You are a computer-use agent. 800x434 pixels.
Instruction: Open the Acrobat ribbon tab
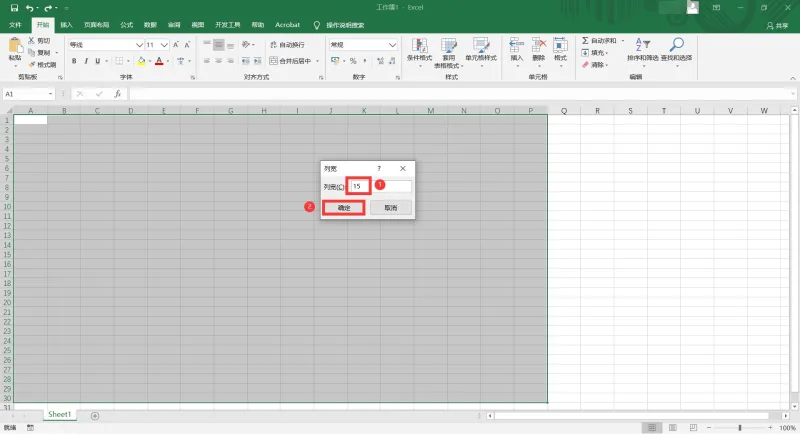287,24
